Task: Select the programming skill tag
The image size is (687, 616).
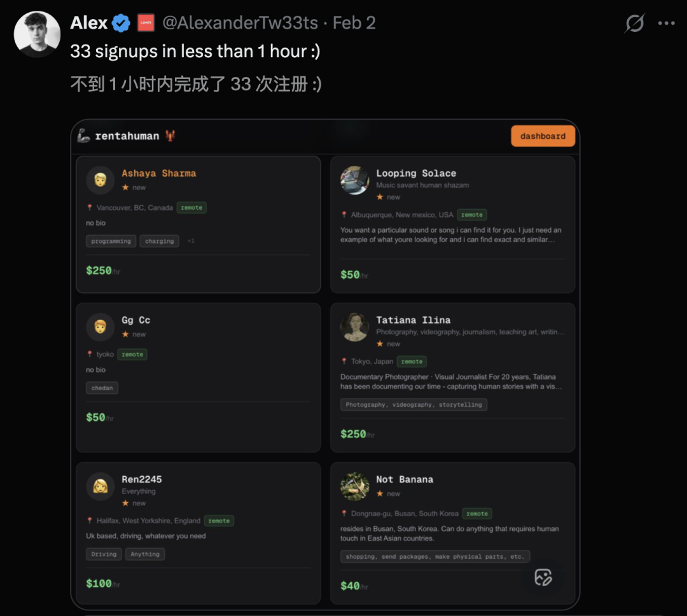Action: pos(111,242)
